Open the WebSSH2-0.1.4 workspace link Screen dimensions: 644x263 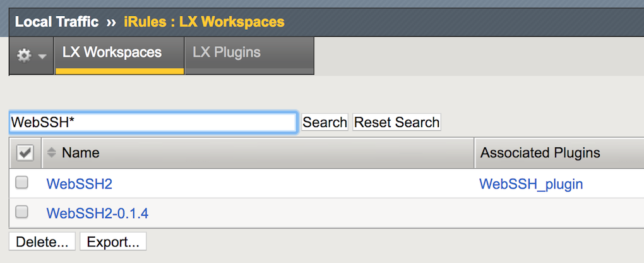97,214
